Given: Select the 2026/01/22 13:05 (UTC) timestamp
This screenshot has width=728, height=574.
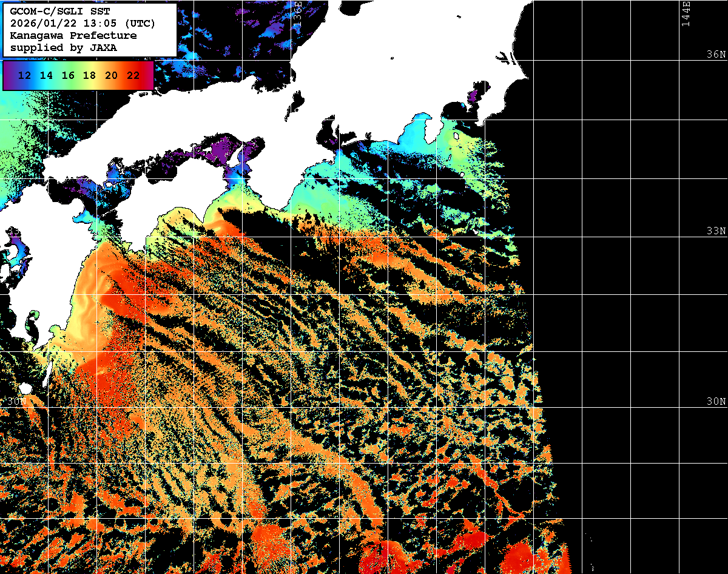Looking at the screenshot, I should pos(83,23).
